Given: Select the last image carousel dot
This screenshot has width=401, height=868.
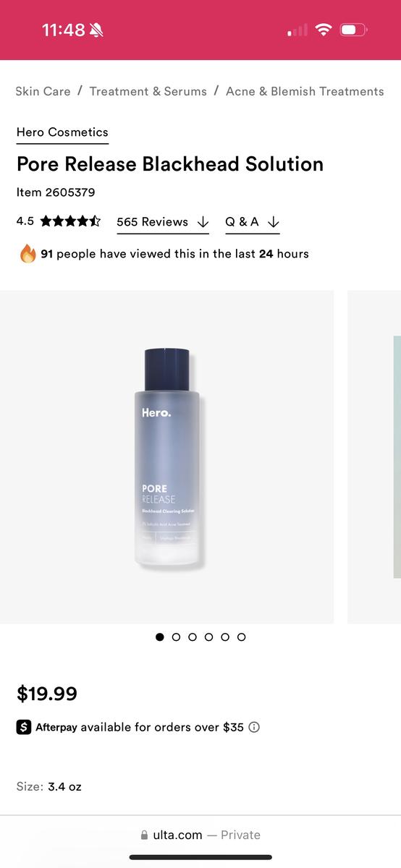Looking at the screenshot, I should coord(242,637).
